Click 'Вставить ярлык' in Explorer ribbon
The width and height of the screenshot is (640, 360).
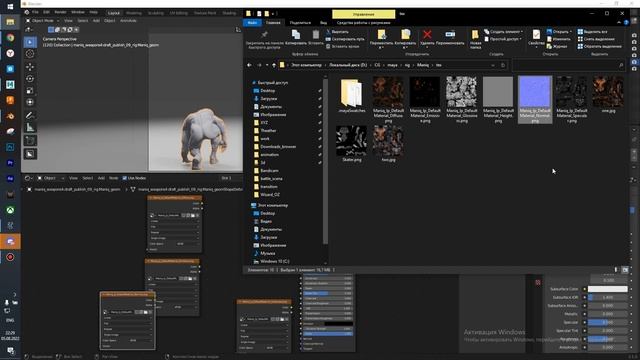(x=342, y=46)
